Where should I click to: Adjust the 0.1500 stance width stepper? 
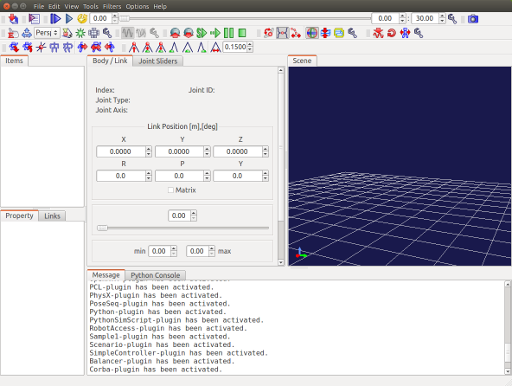coord(250,47)
